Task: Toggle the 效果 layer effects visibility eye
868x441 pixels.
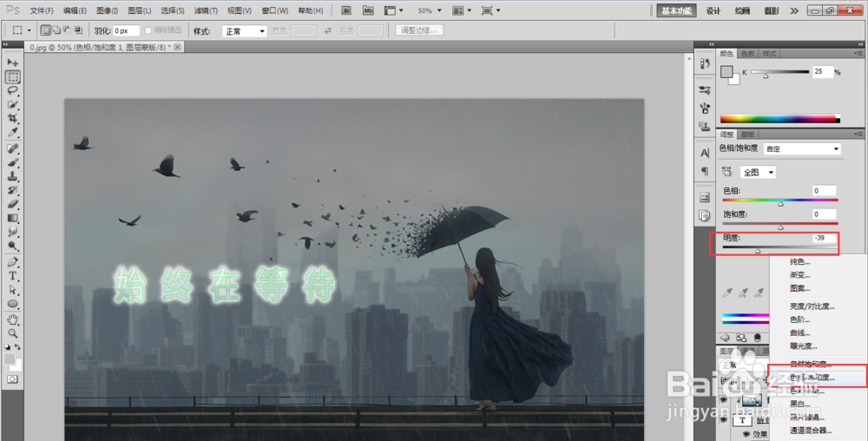Action: click(x=746, y=435)
